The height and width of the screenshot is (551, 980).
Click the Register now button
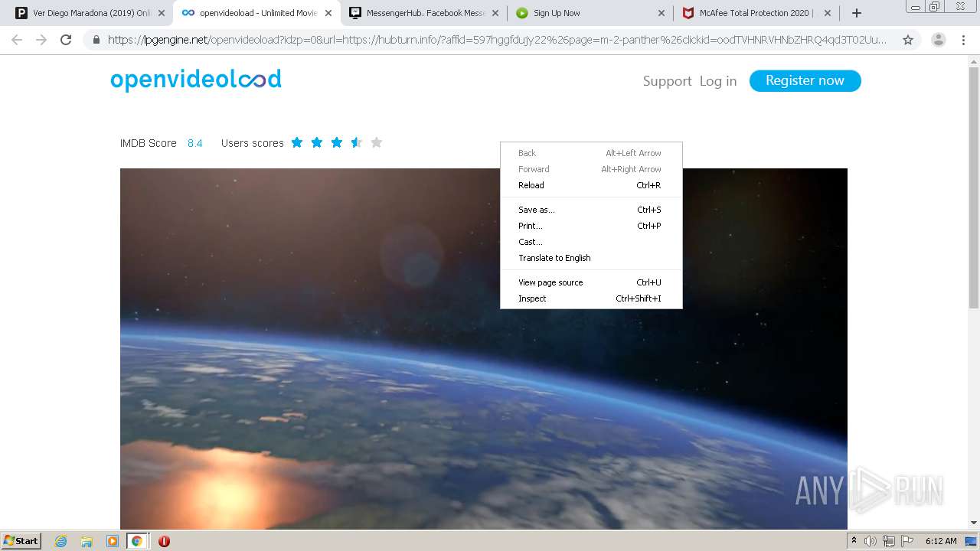(805, 80)
